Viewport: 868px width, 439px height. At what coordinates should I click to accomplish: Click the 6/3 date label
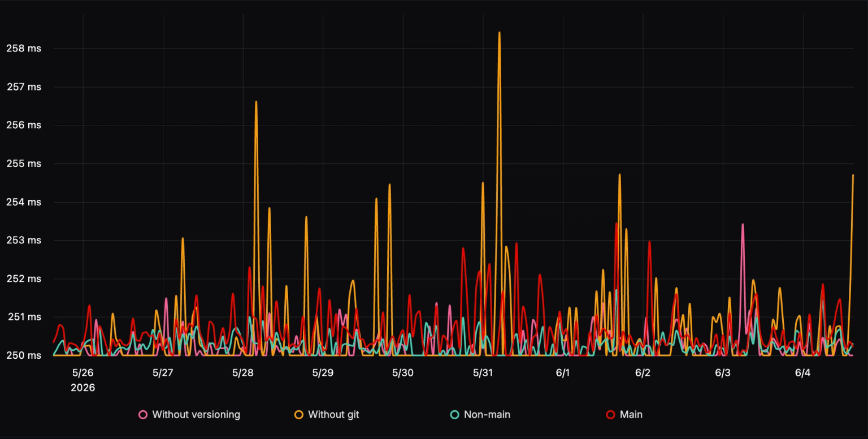coord(723,373)
